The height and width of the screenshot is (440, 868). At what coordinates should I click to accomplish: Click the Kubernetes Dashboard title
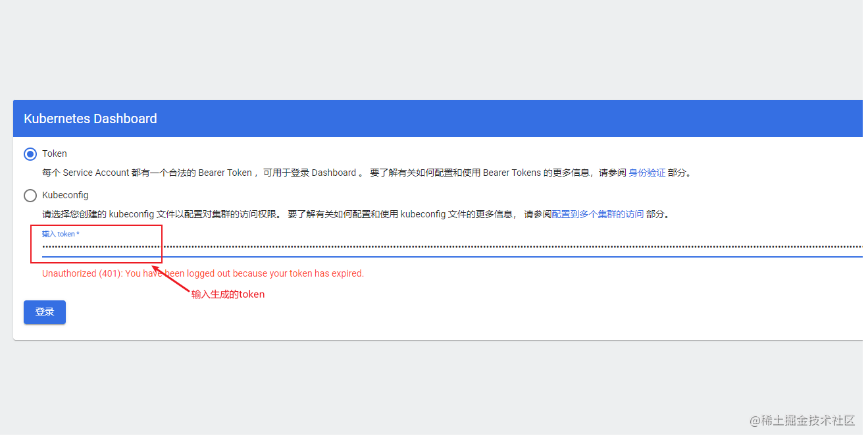(x=90, y=119)
